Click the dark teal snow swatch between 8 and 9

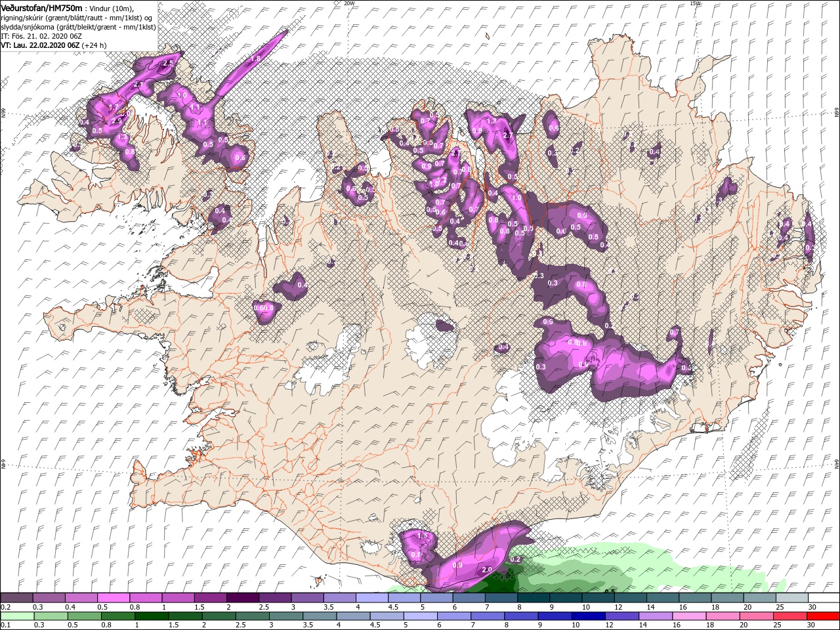click(x=533, y=598)
